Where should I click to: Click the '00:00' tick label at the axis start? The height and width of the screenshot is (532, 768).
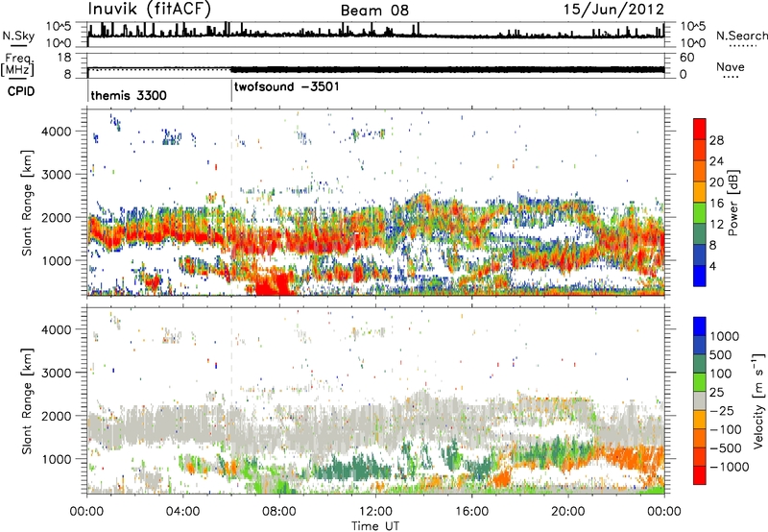[x=86, y=512]
